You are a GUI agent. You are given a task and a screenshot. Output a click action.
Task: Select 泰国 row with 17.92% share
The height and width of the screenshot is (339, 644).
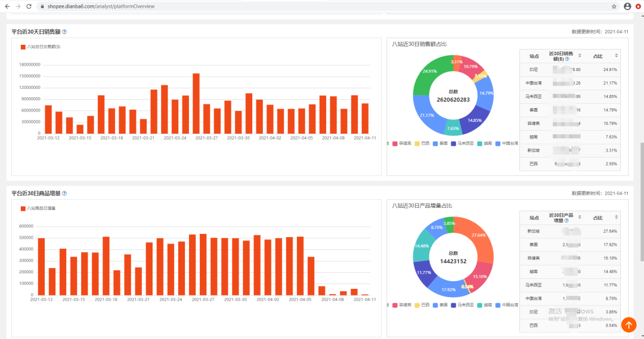click(x=570, y=245)
